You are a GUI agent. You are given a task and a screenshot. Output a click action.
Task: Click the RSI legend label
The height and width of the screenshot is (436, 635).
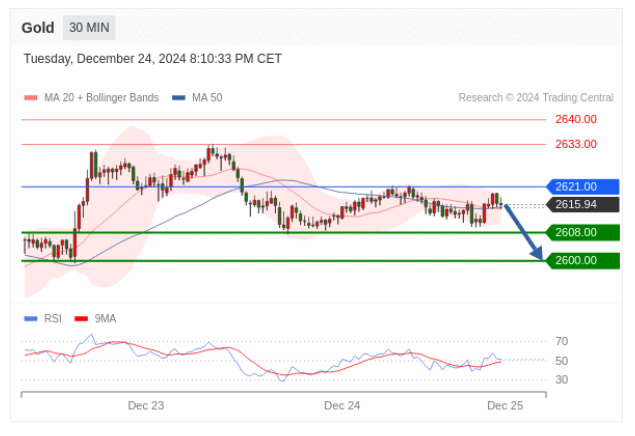53,319
